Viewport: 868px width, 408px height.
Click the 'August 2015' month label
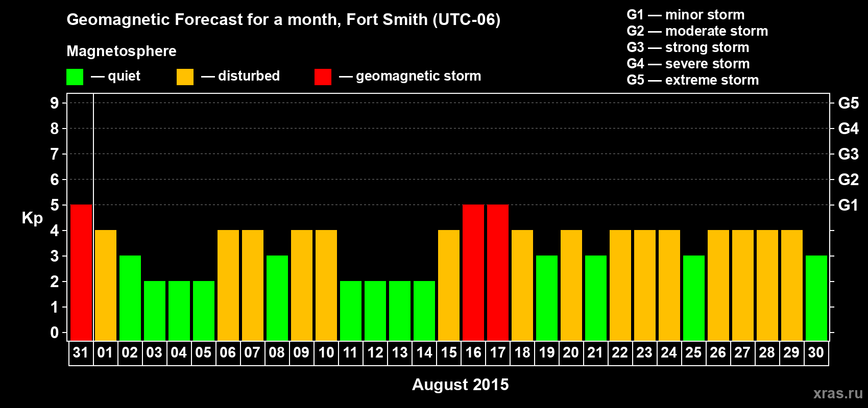(461, 385)
